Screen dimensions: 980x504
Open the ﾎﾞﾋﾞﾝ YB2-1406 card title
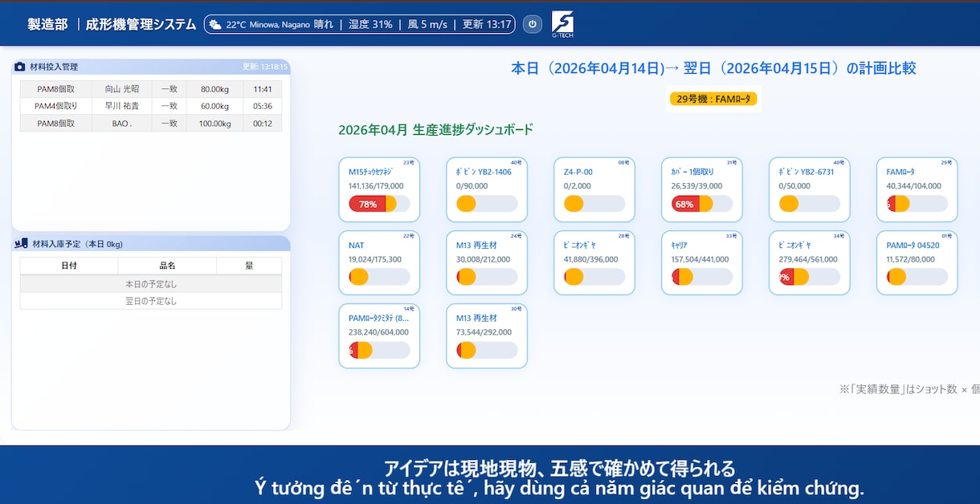coord(484,172)
